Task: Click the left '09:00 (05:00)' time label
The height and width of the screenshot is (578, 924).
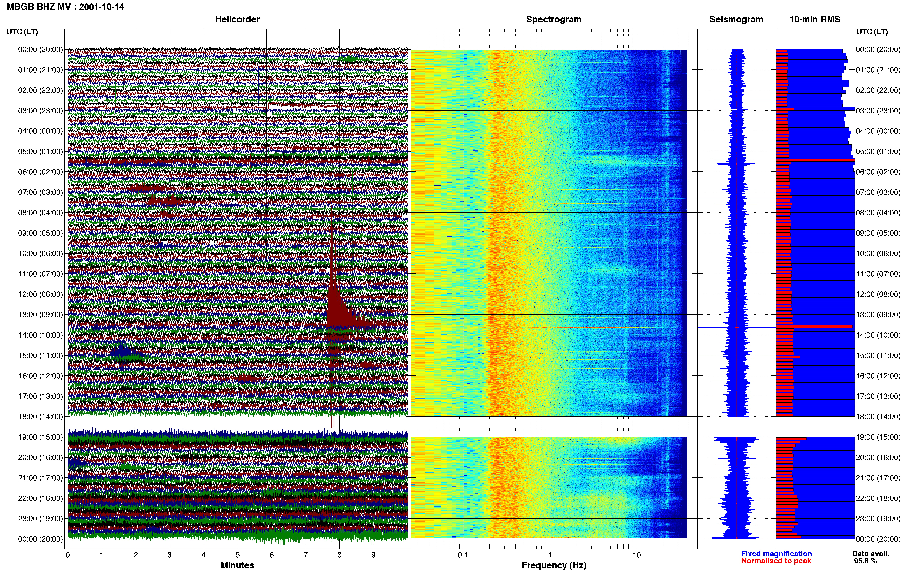Action: coord(41,233)
